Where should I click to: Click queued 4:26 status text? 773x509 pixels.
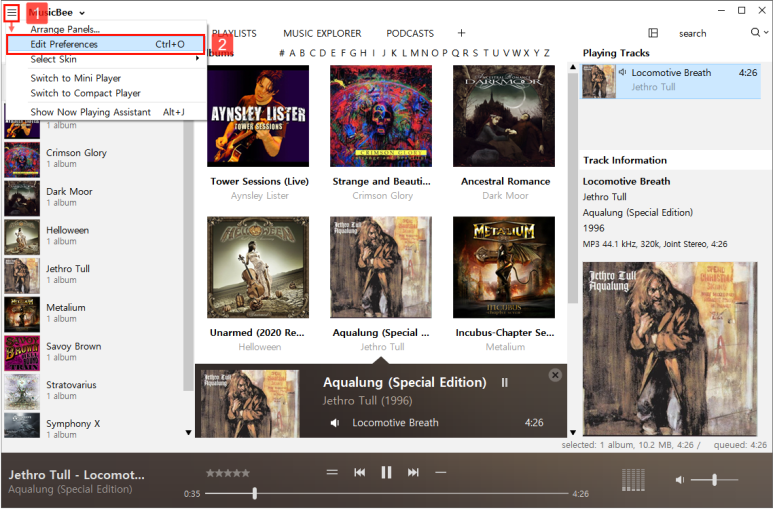click(x=739, y=445)
